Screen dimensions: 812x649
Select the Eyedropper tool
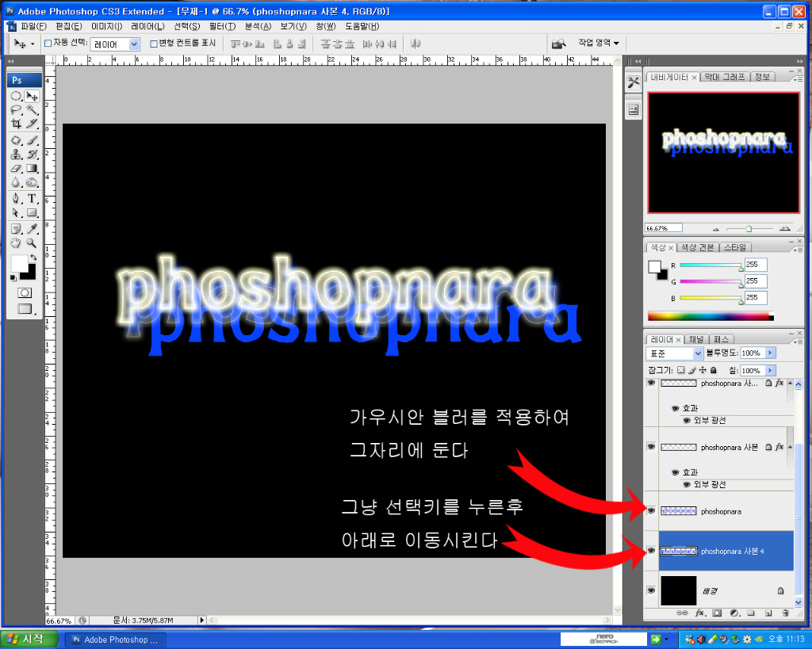point(32,229)
